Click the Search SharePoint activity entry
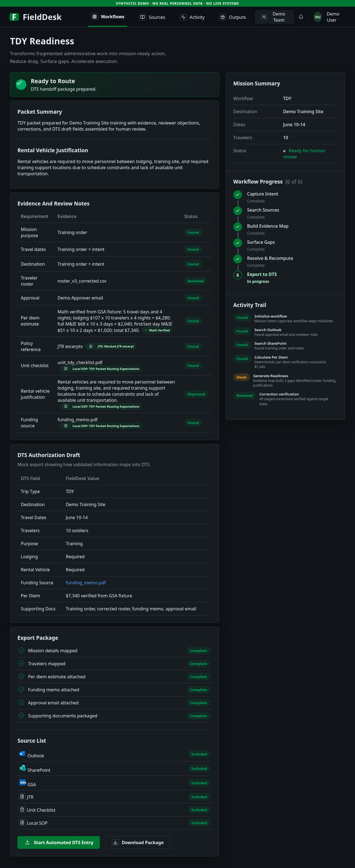The image size is (355, 868). pyautogui.click(x=285, y=346)
